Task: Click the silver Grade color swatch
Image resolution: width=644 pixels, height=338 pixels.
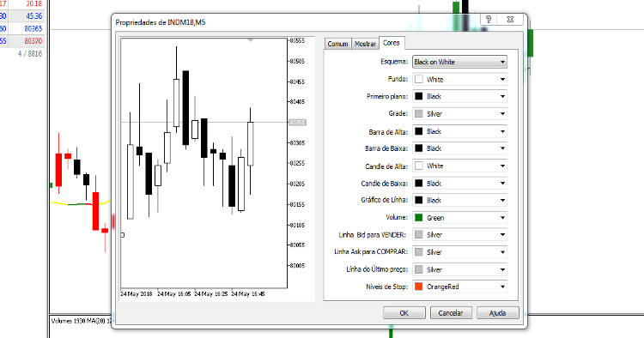Action: pos(418,113)
